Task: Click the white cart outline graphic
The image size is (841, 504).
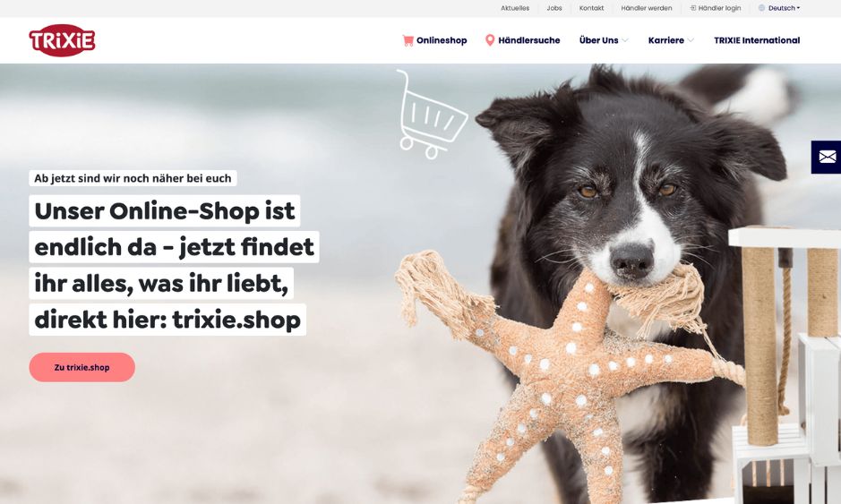Action: [x=432, y=115]
